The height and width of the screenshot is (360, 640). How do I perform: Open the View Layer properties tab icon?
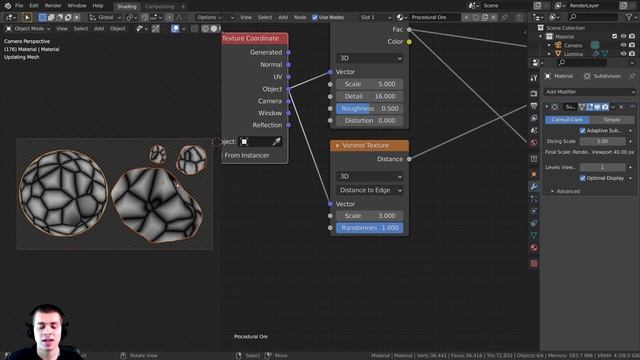533,118
